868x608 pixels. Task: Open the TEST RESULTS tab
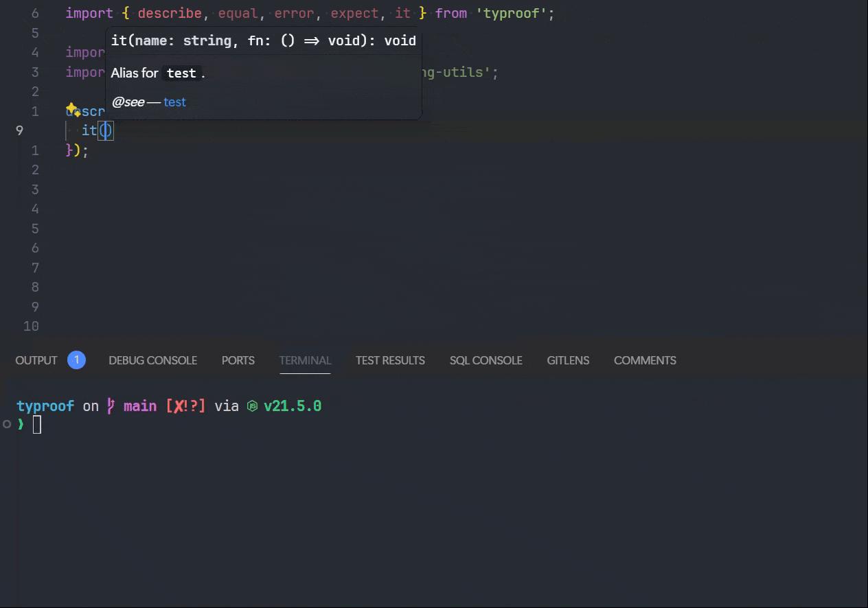click(390, 360)
